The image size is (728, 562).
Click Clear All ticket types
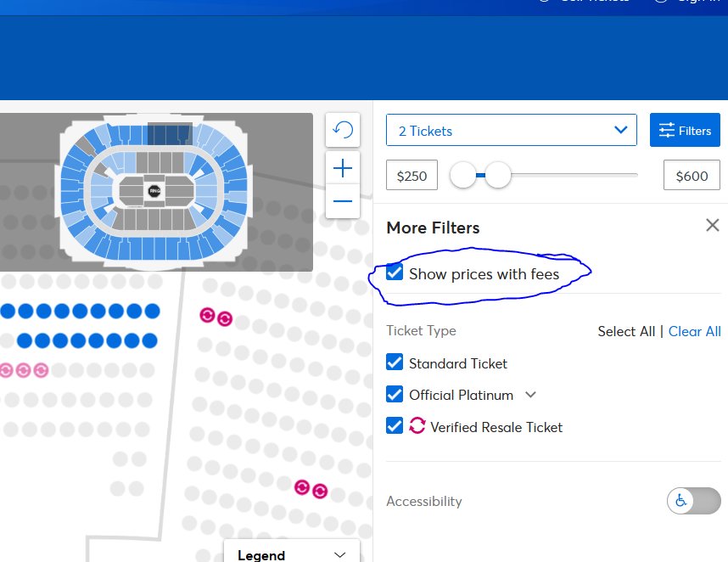[694, 331]
